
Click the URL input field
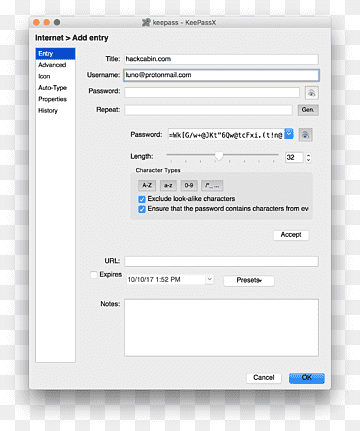[221, 261]
